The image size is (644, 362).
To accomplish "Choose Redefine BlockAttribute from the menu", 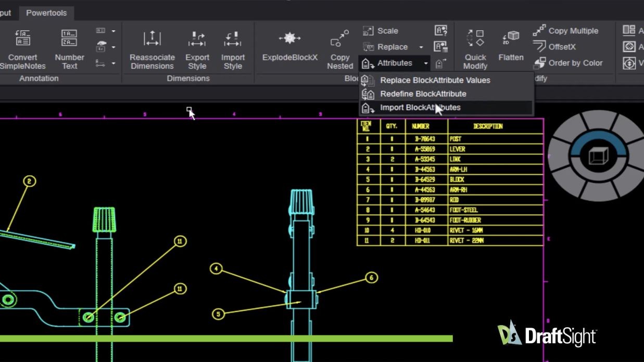I will [447, 94].
